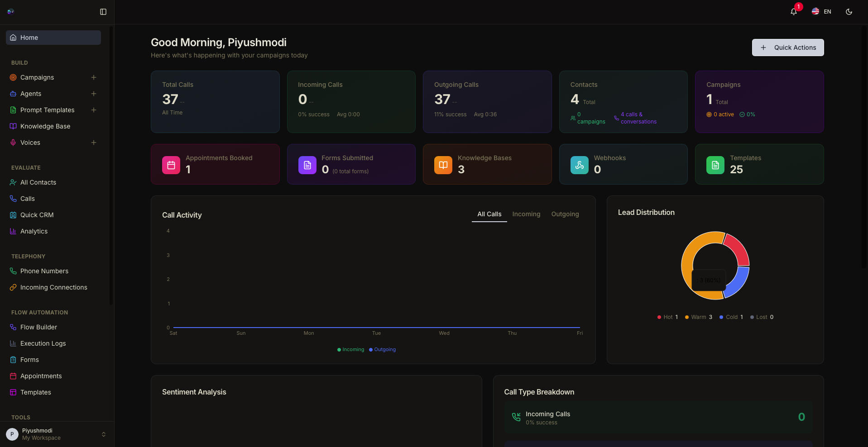Viewport: 868px width, 447px height.
Task: Toggle dark mode with the moon icon
Action: pos(849,12)
